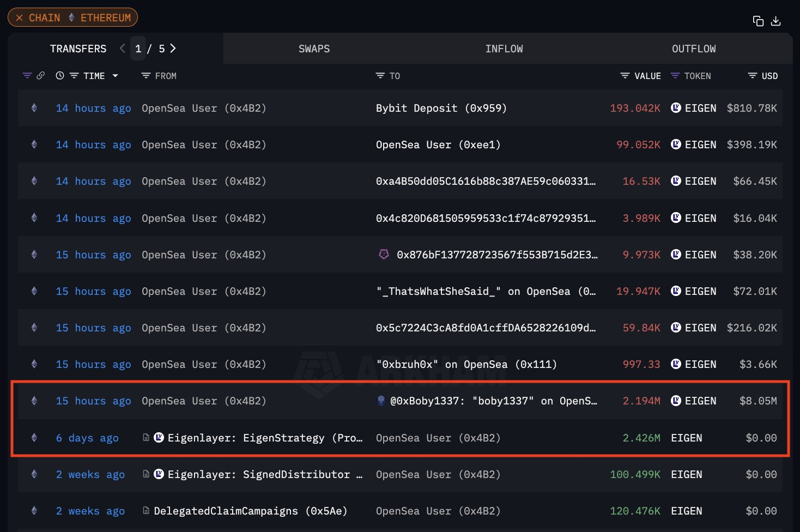
Task: Open recipient address 0x876bF137728
Action: pos(497,255)
